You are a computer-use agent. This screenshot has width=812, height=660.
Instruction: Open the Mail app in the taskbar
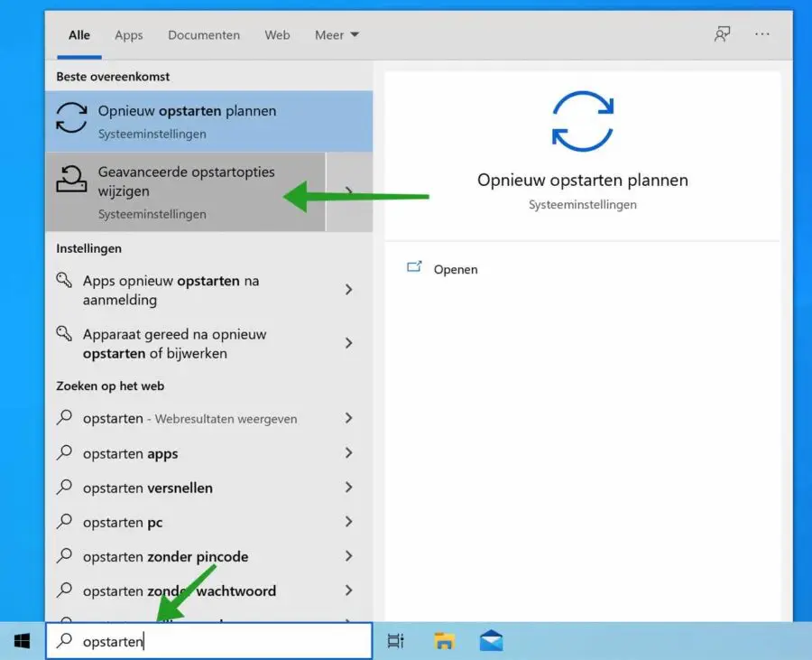(x=491, y=640)
